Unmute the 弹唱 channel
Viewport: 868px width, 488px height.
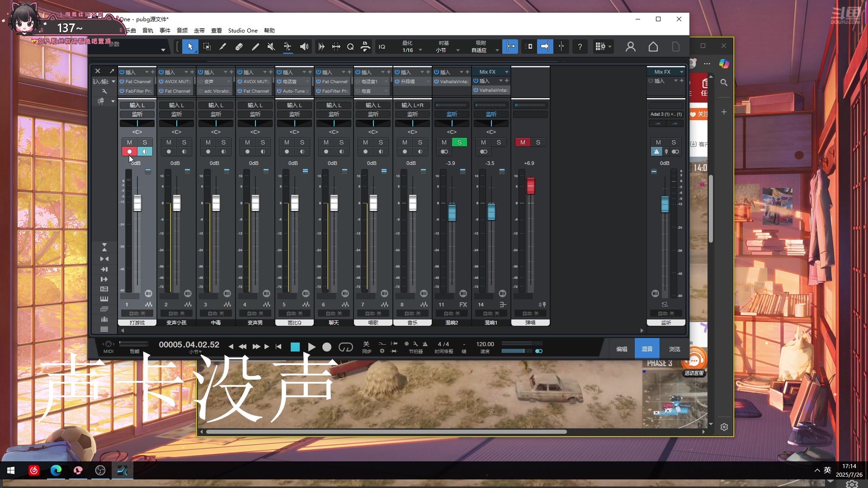[523, 142]
